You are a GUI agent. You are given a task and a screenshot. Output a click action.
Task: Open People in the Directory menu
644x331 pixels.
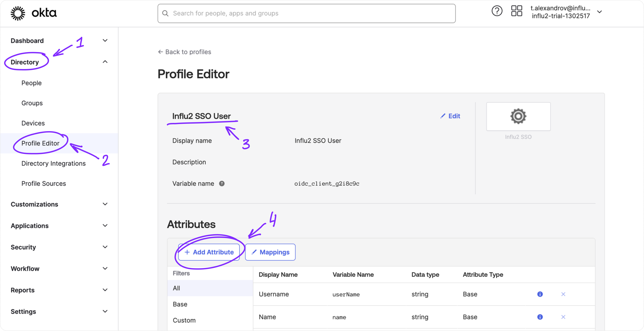point(32,83)
